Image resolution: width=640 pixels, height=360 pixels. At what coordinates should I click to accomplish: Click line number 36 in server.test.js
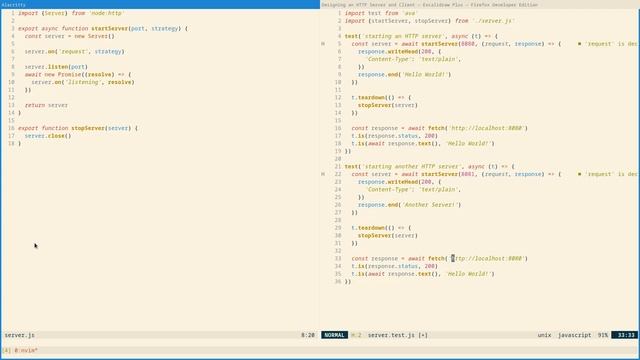point(338,282)
